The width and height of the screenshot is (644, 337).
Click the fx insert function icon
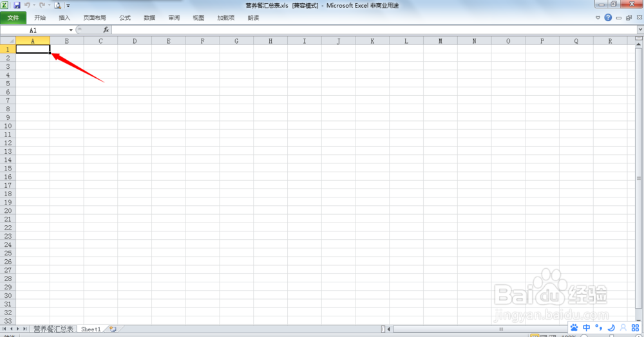(x=106, y=30)
